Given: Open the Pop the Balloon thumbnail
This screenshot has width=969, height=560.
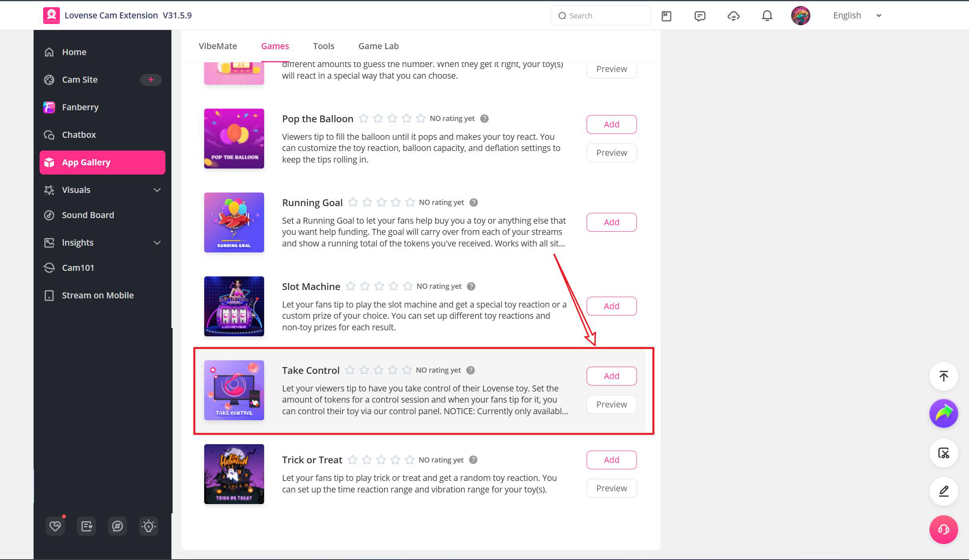Looking at the screenshot, I should click(234, 139).
